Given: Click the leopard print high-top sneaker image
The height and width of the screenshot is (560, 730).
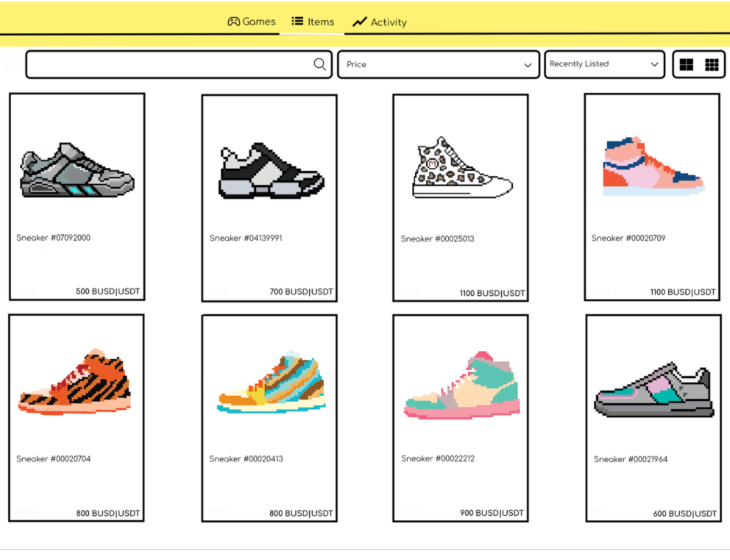Looking at the screenshot, I should 462,168.
